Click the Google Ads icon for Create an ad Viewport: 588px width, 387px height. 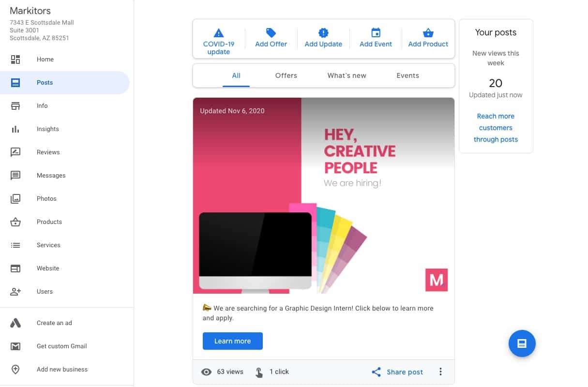[x=15, y=323]
